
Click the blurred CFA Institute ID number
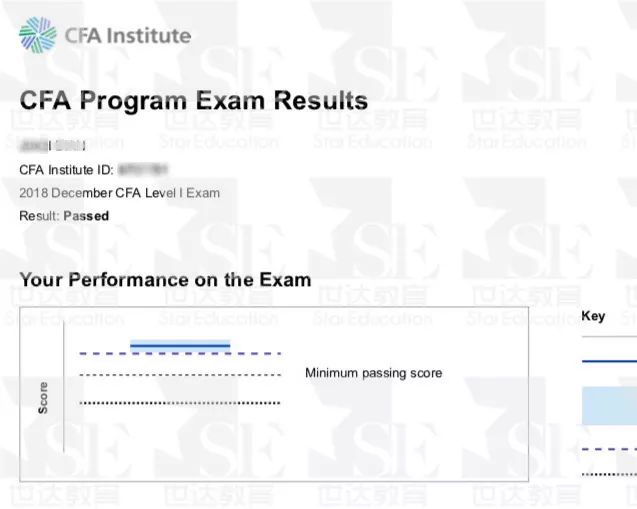(143, 169)
